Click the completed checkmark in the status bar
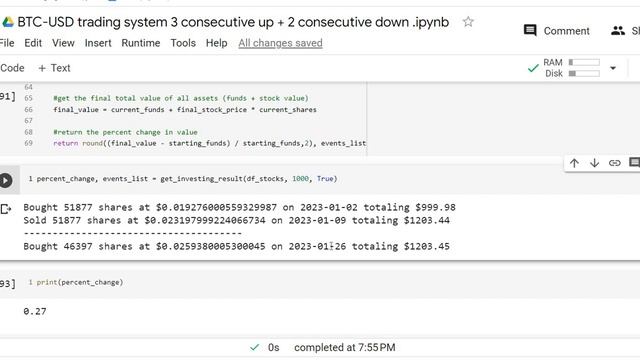Image resolution: width=640 pixels, height=360 pixels. click(x=254, y=347)
